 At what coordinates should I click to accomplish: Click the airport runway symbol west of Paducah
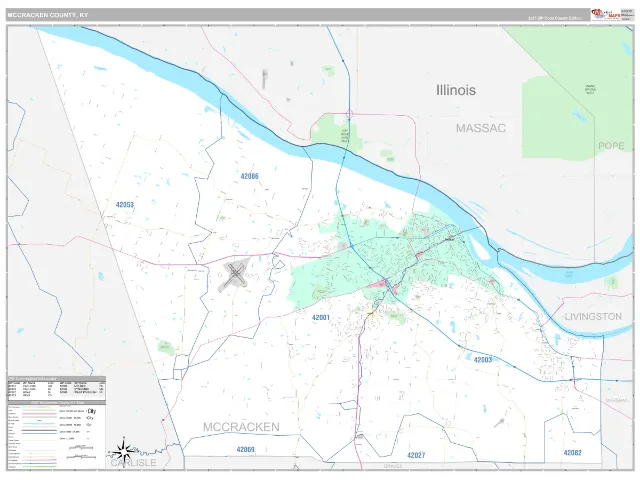click(x=234, y=275)
